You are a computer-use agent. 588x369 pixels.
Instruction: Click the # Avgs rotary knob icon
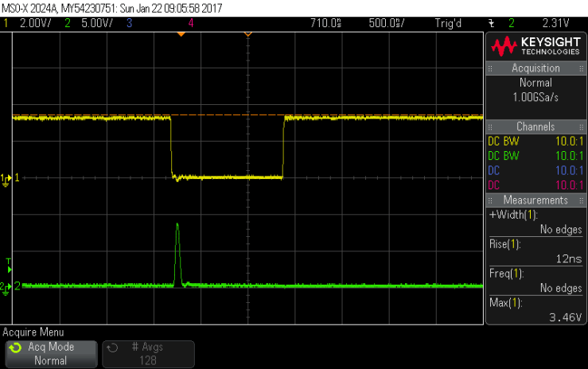[x=113, y=348]
